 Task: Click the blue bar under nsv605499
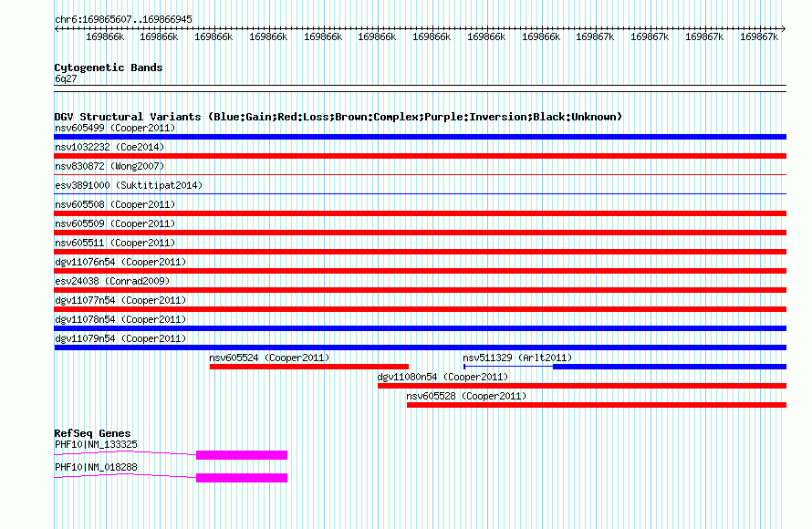420,137
